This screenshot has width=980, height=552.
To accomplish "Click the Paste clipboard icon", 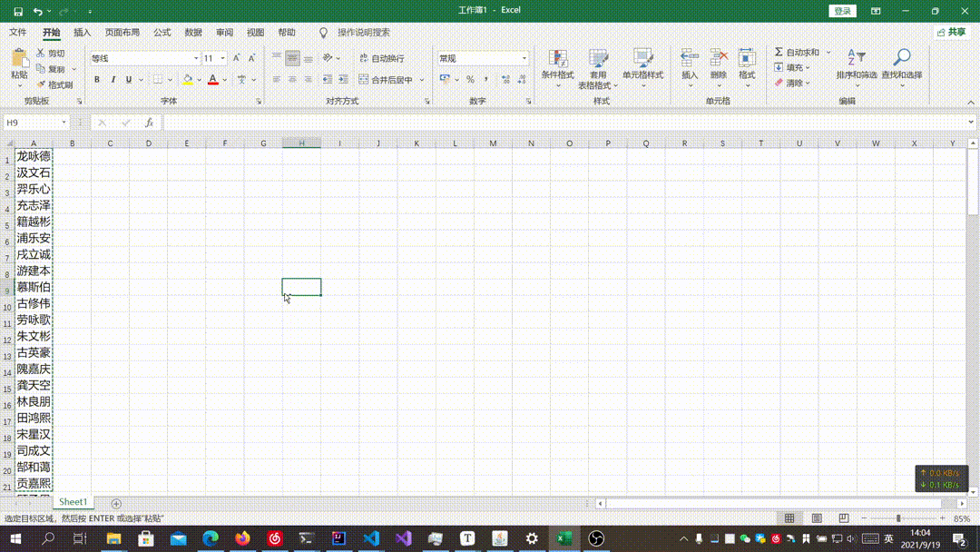I will [19, 58].
